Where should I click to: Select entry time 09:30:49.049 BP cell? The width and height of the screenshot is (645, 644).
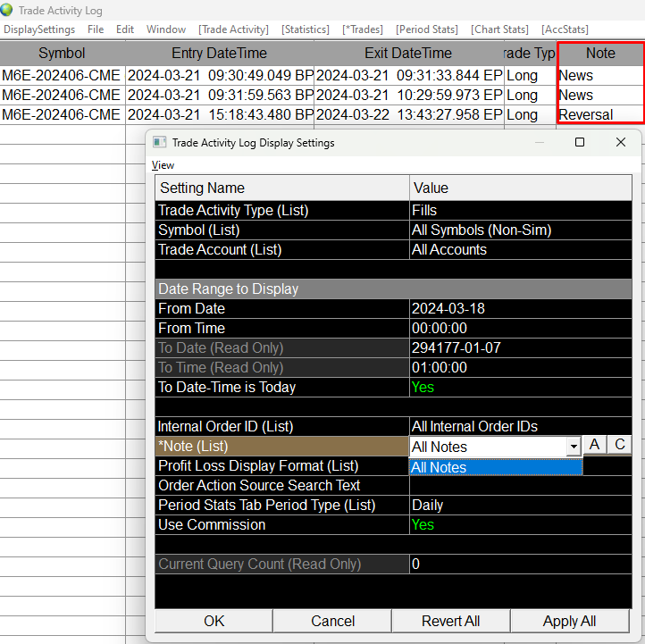(x=220, y=76)
